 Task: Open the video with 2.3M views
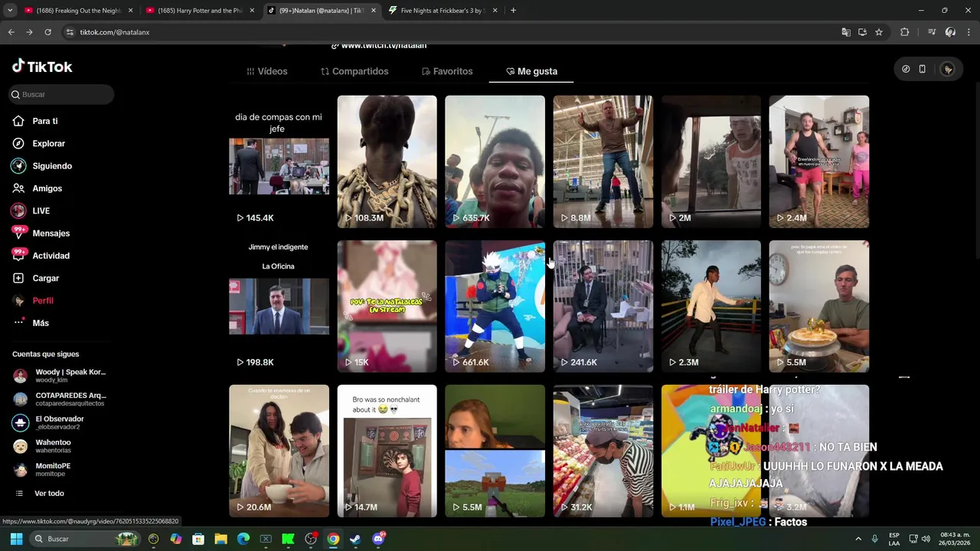tap(710, 306)
